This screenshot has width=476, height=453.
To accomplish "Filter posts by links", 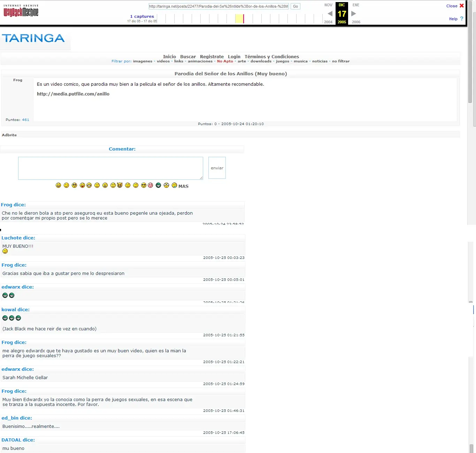I will click(x=179, y=61).
